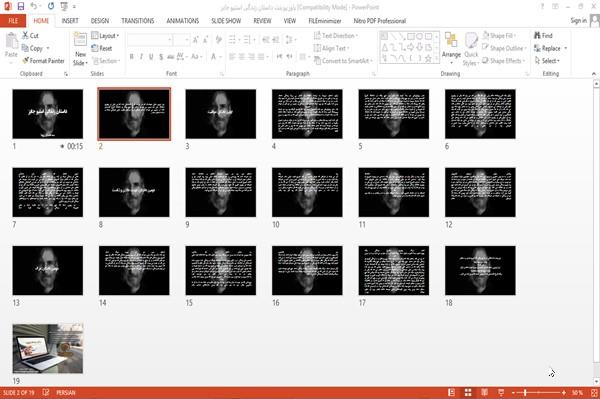The height and width of the screenshot is (399, 600).
Task: Open Quick Styles gallery
Action: 471,49
